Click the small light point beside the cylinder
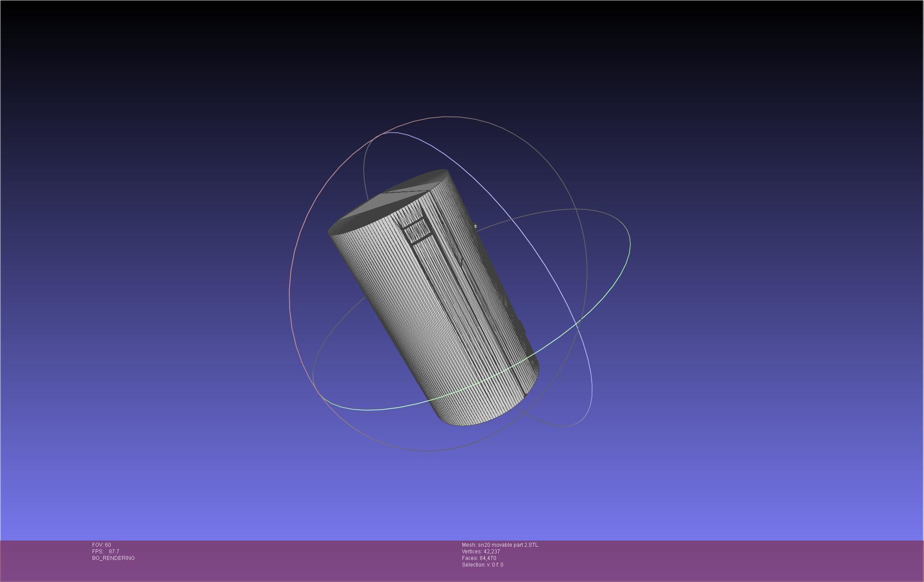 point(476,226)
